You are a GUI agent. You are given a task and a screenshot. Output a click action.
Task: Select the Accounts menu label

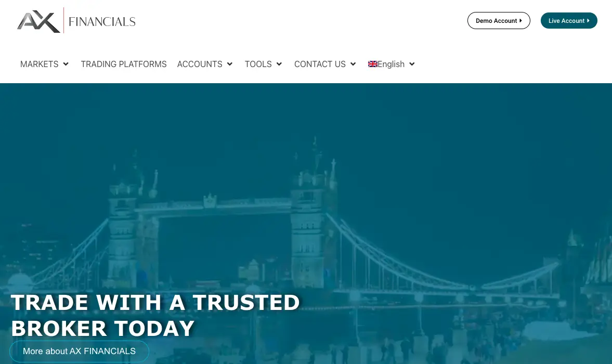(x=200, y=64)
